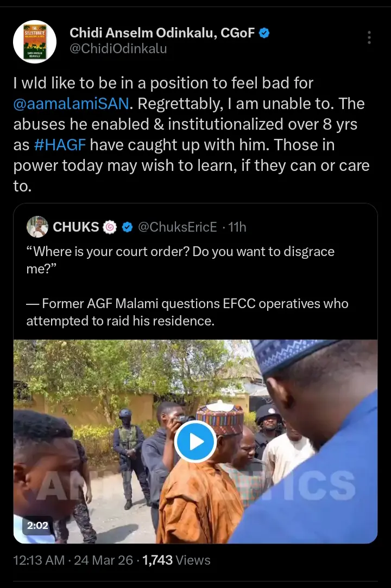Play the embedded video
This screenshot has height=588, width=391.
(195, 442)
